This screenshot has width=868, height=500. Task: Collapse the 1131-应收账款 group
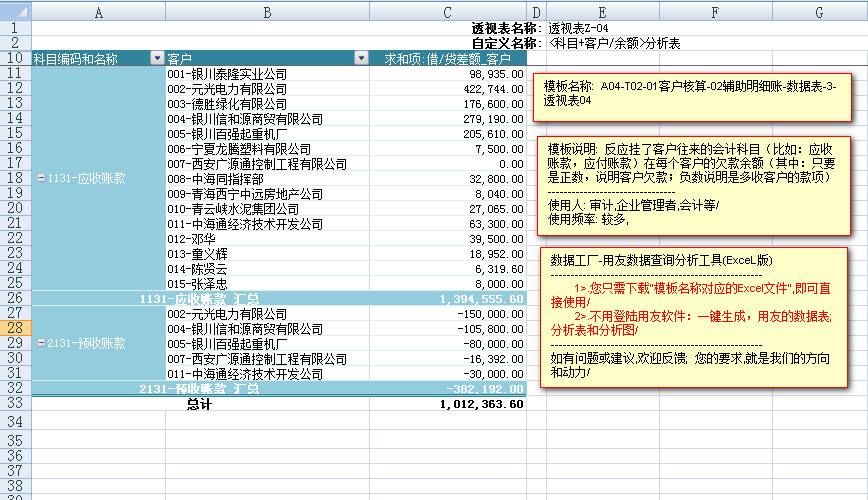pos(40,178)
